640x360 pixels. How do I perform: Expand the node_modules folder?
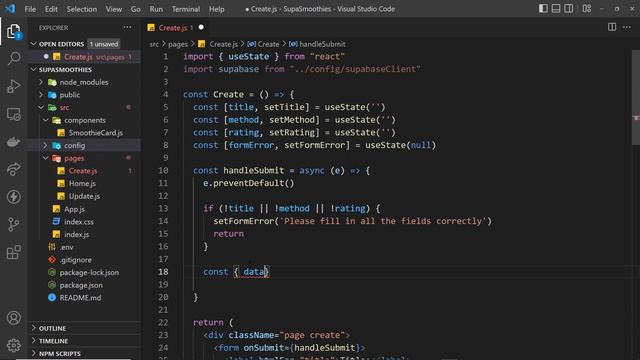(x=84, y=82)
